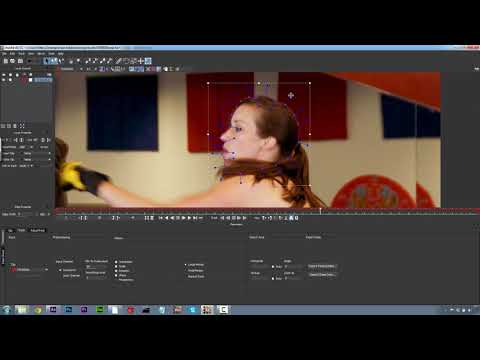Play the clip backward

(x=173, y=218)
